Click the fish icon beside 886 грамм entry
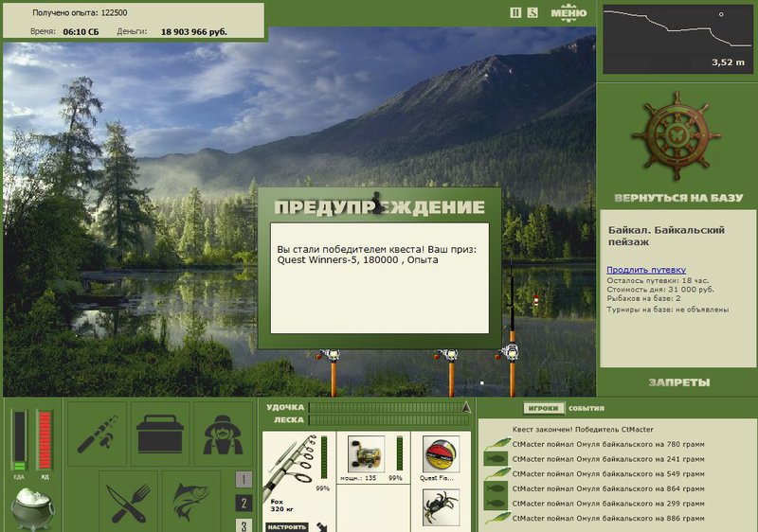 coord(496,519)
